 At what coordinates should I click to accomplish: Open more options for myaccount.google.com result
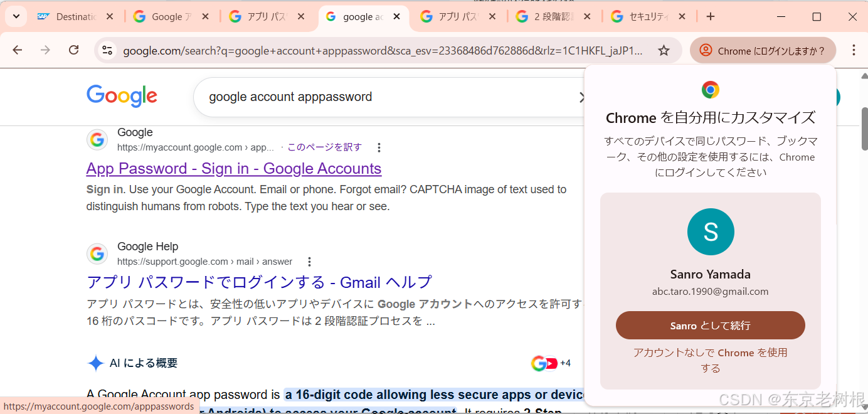[x=379, y=147]
